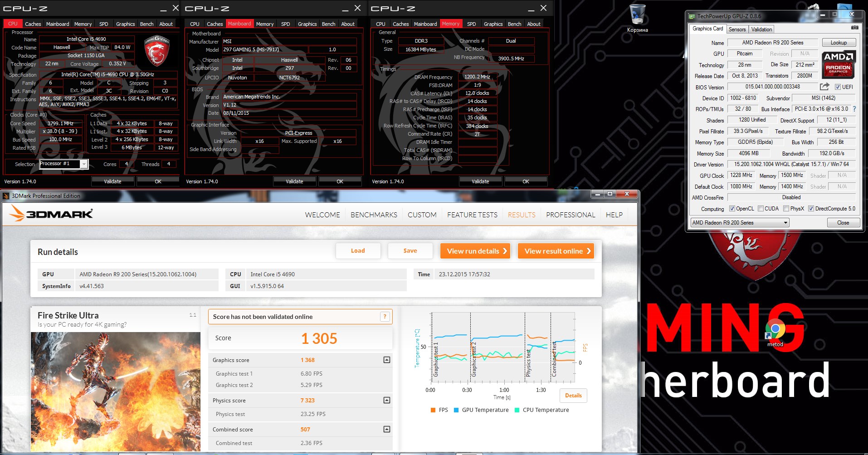
Task: Switch to the Sensors tab in GPU-Z
Action: tap(737, 29)
